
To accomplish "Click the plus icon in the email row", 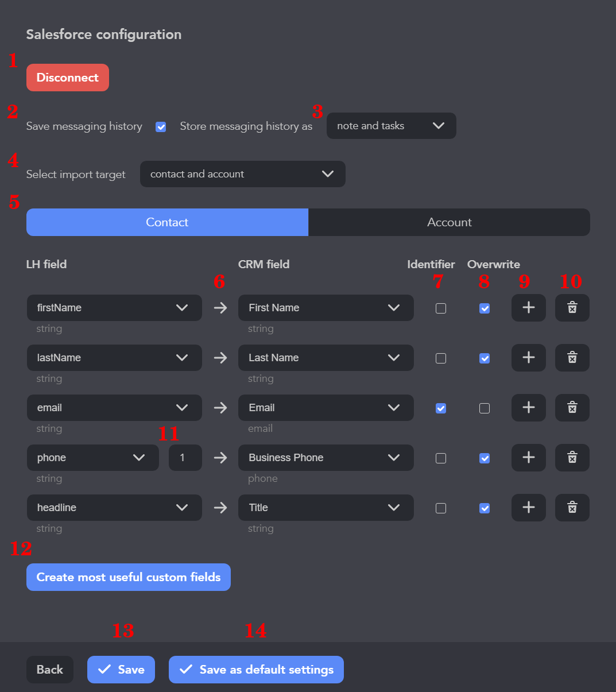I will click(528, 408).
